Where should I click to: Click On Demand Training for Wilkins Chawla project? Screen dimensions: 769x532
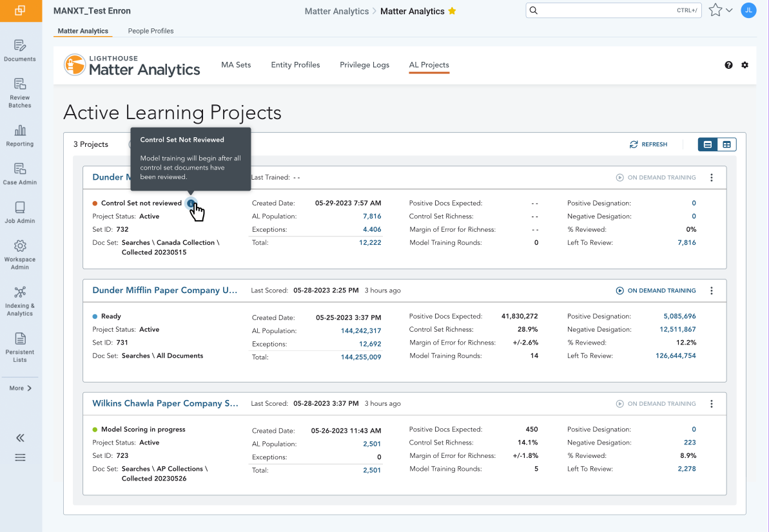point(656,404)
